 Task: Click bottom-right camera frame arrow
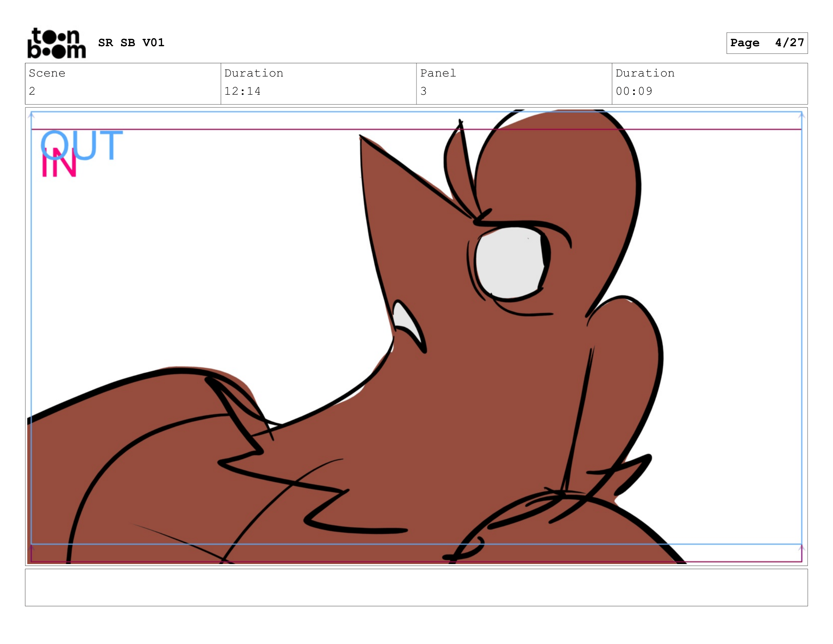(802, 548)
